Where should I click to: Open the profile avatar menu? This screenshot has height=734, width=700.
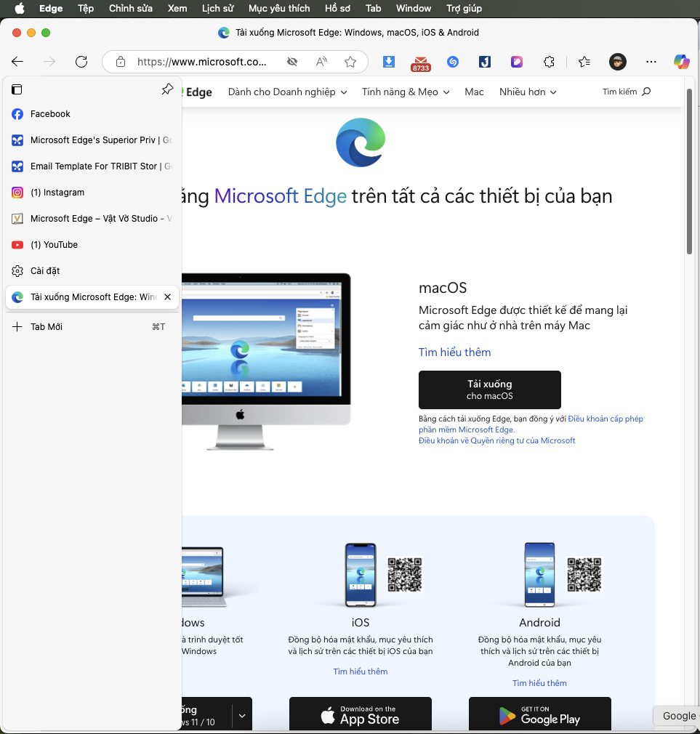click(x=618, y=62)
